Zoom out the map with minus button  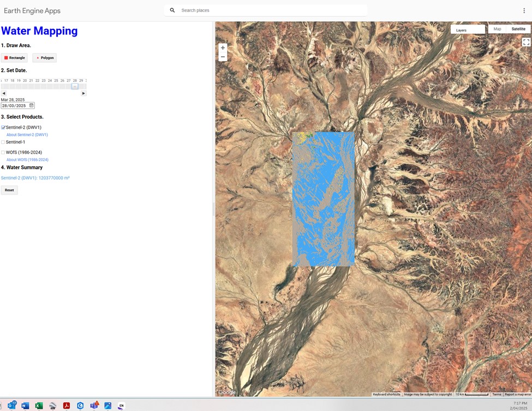click(223, 57)
